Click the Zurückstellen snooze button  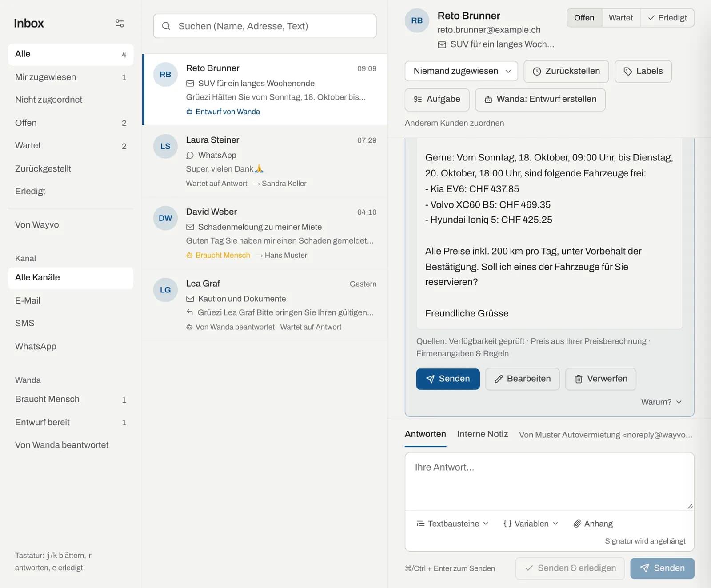(x=566, y=71)
